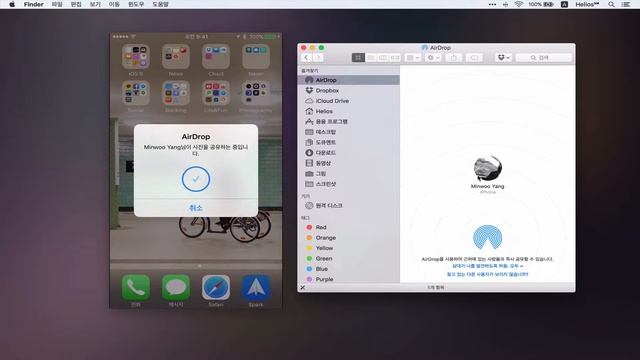Screen dimensions: 640x360
Task: Open the action gear dropdown
Action: click(x=433, y=58)
